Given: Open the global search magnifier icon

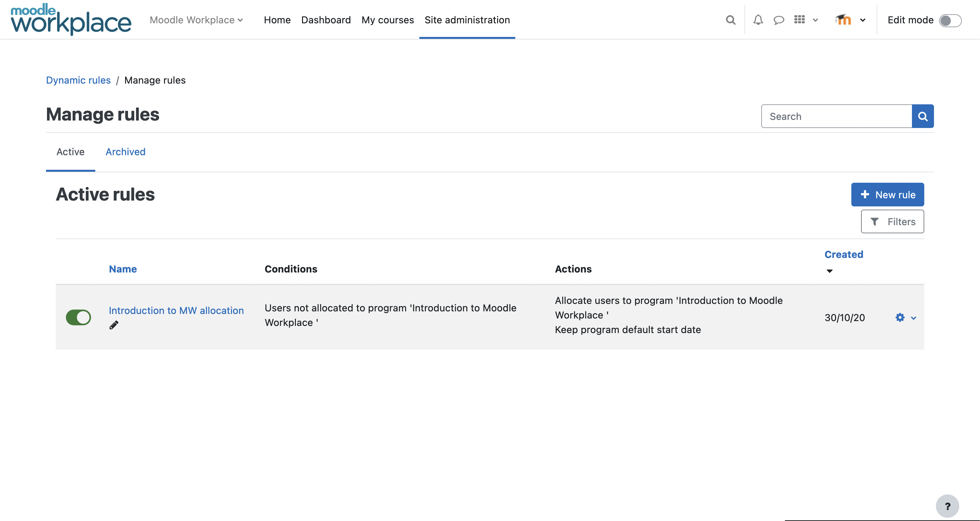Looking at the screenshot, I should click(730, 20).
